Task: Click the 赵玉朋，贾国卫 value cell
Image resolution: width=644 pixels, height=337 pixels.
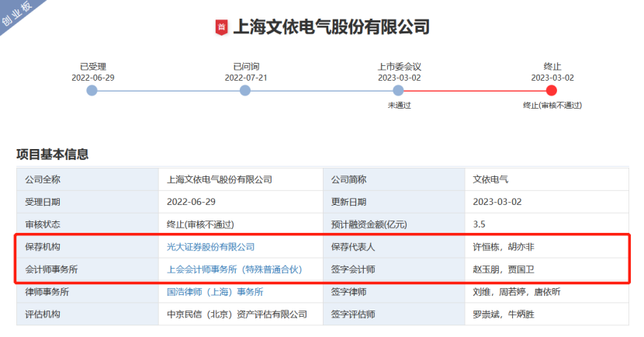Action: pyautogui.click(x=547, y=269)
